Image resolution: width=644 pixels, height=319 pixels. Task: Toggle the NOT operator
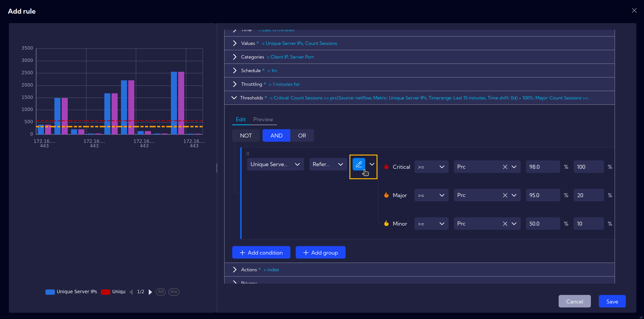pyautogui.click(x=246, y=136)
